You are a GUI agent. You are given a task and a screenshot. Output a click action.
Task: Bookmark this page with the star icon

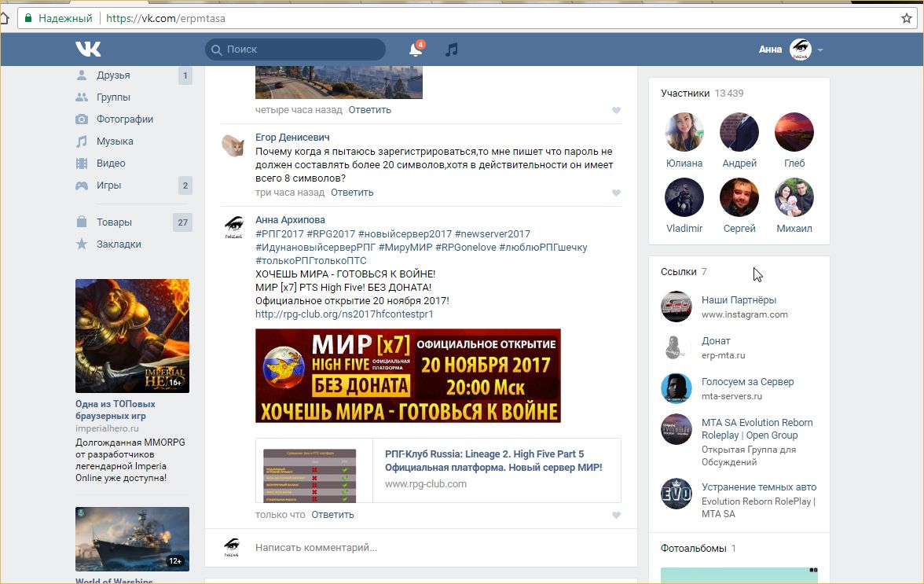click(x=907, y=18)
